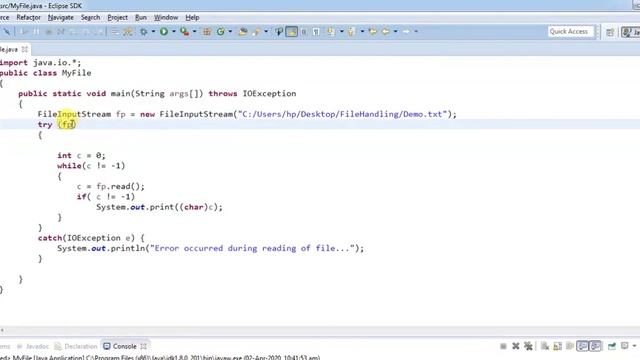Close the Console view tab
Screen dimensions: 640x360
pyautogui.click(x=143, y=347)
